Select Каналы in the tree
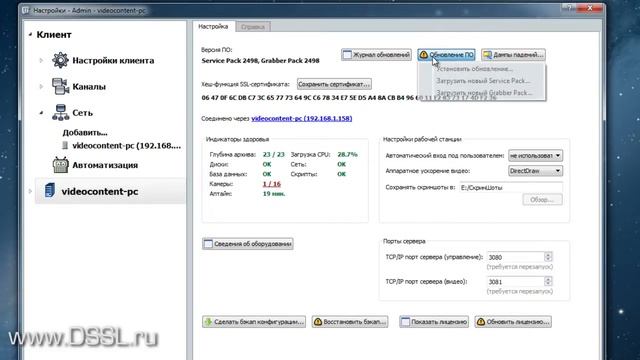640x360 pixels. pyautogui.click(x=89, y=87)
